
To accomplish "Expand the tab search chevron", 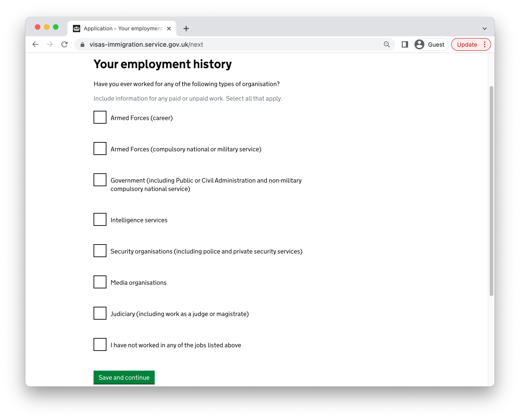I will tap(484, 29).
